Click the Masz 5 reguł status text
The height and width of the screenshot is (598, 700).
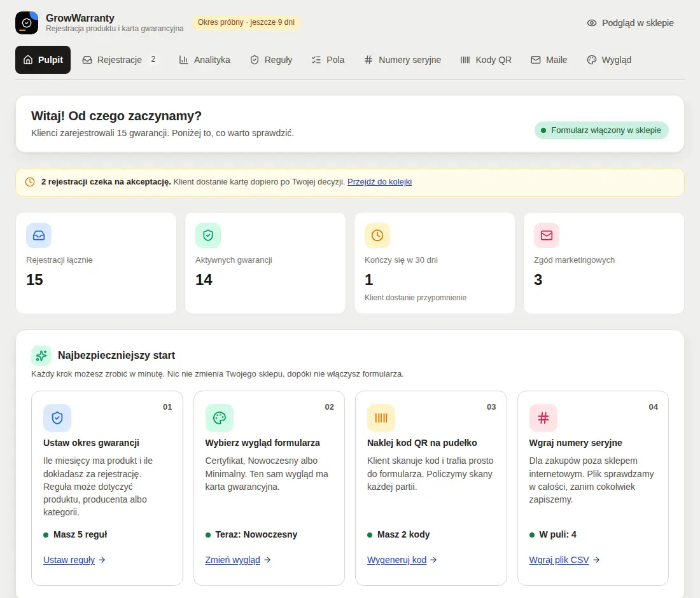click(x=80, y=534)
